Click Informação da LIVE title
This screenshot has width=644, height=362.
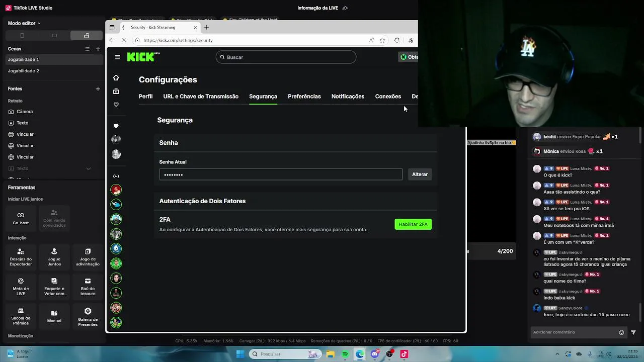tap(318, 8)
